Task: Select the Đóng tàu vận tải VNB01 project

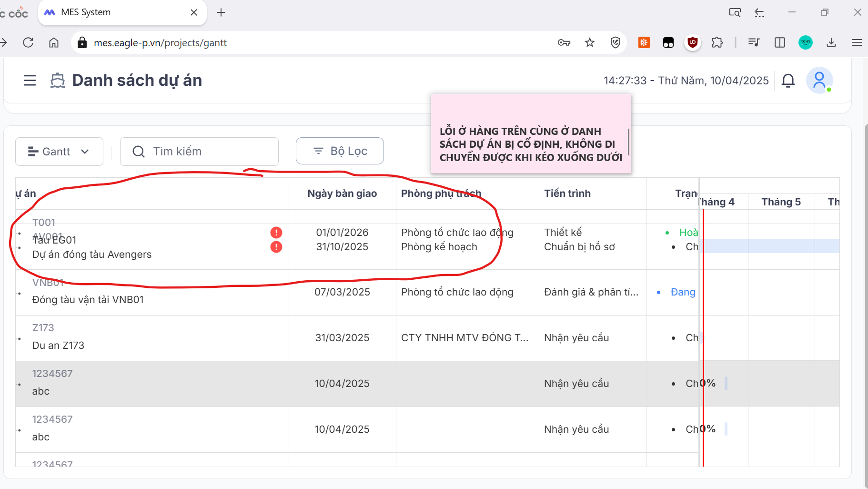Action: 88,300
